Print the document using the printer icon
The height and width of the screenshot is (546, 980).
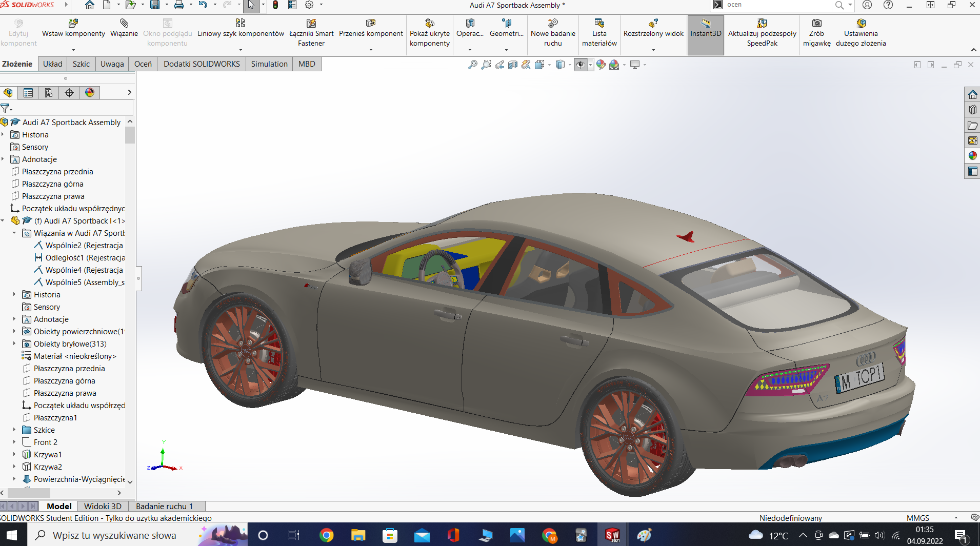[178, 5]
